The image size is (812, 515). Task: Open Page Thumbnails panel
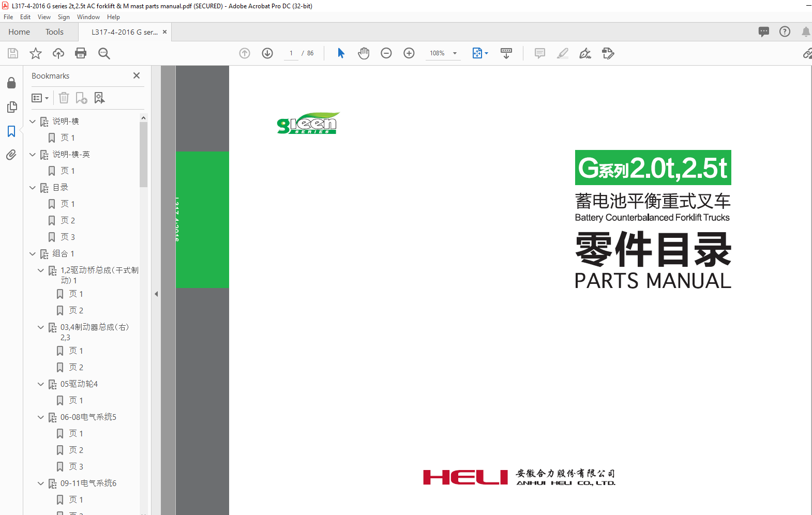(x=11, y=107)
